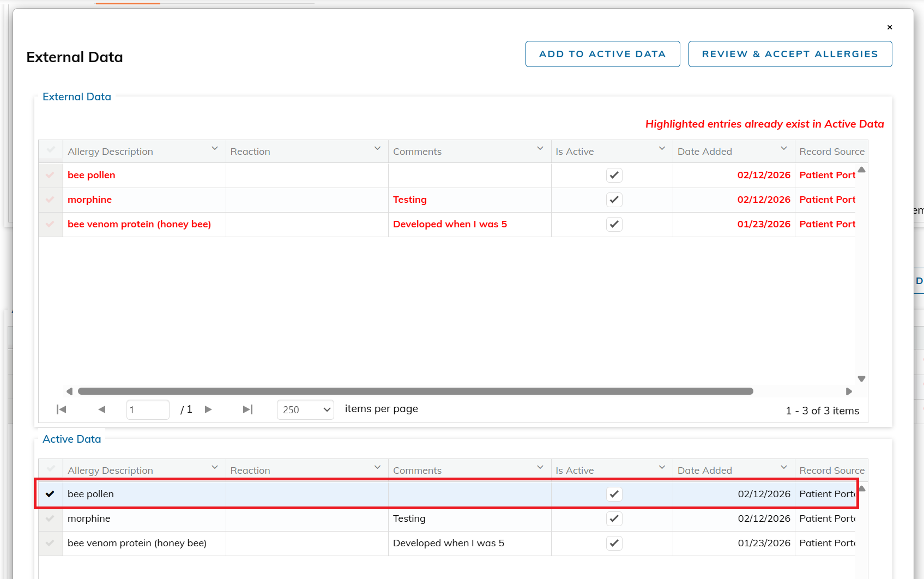Click Add to Active Data button
Screen dimensions: 924x579
coord(602,54)
